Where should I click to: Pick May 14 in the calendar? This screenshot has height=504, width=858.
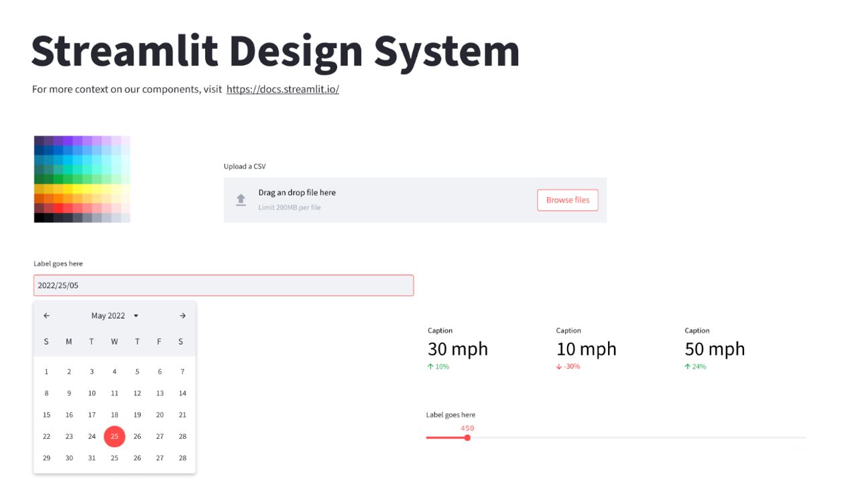(x=182, y=393)
